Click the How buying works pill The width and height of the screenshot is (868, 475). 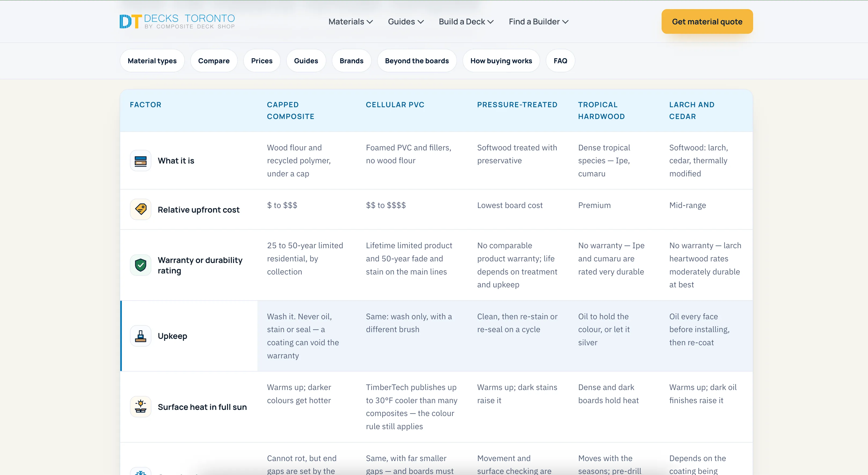click(501, 61)
